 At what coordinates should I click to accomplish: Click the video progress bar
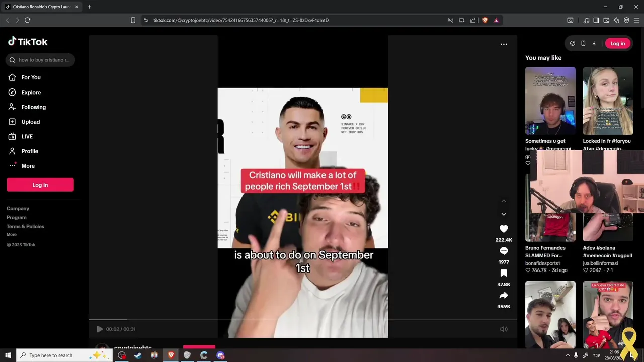pos(303,319)
